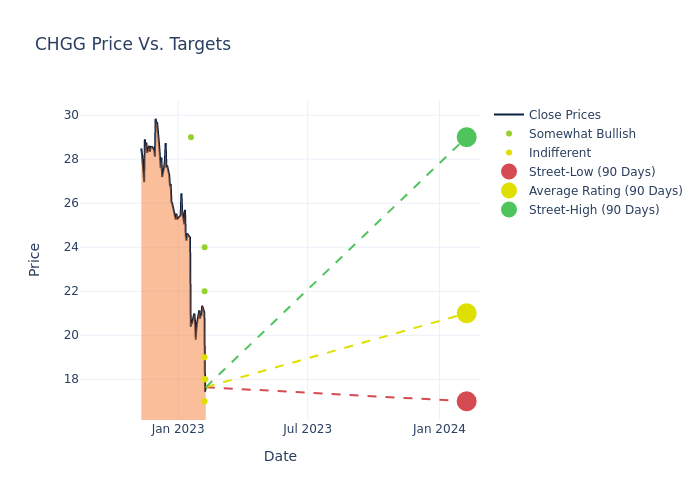Click the Price y-axis title
Viewport: 700px width, 500px height.
35,259
